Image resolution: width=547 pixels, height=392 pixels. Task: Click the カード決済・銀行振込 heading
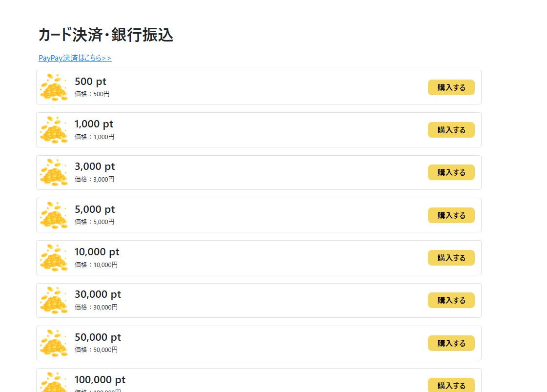tap(106, 35)
